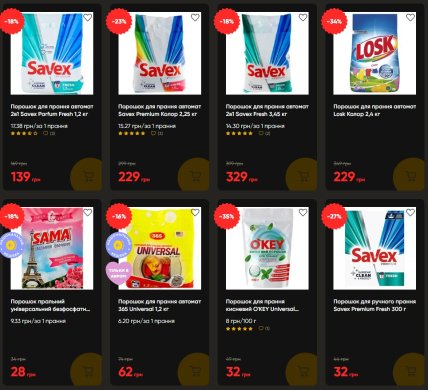
Task: Add 365 Universal 1,2 кг to cart
Action: (x=195, y=370)
